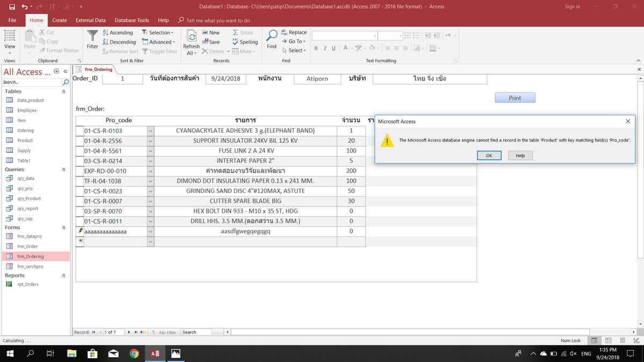Screen dimensions: 644x362
Task: Click OK in the Microsoft Access error dialog
Action: [x=489, y=156]
